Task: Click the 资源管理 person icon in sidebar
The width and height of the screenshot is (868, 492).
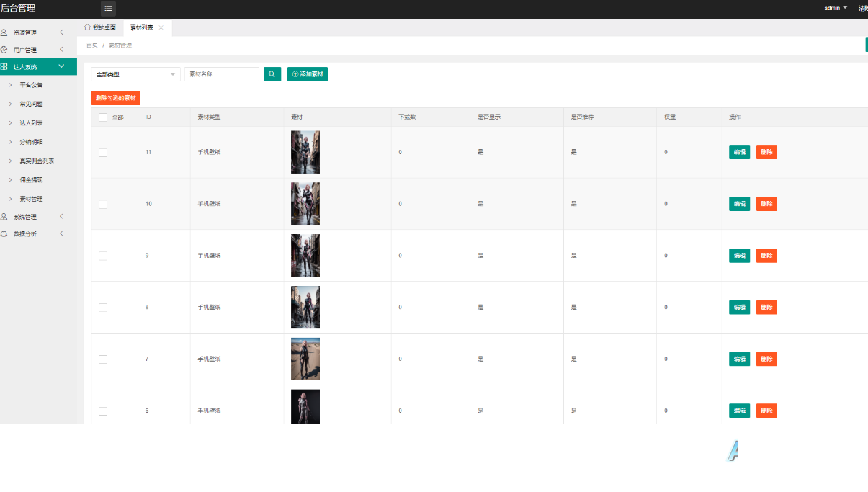Action: (4, 32)
